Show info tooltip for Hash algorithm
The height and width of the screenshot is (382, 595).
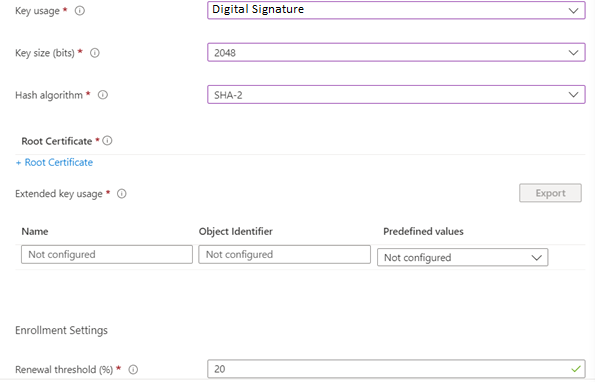(x=103, y=95)
